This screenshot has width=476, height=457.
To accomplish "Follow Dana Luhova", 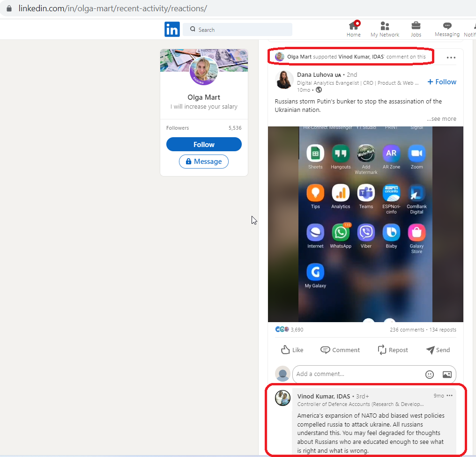I will (442, 82).
